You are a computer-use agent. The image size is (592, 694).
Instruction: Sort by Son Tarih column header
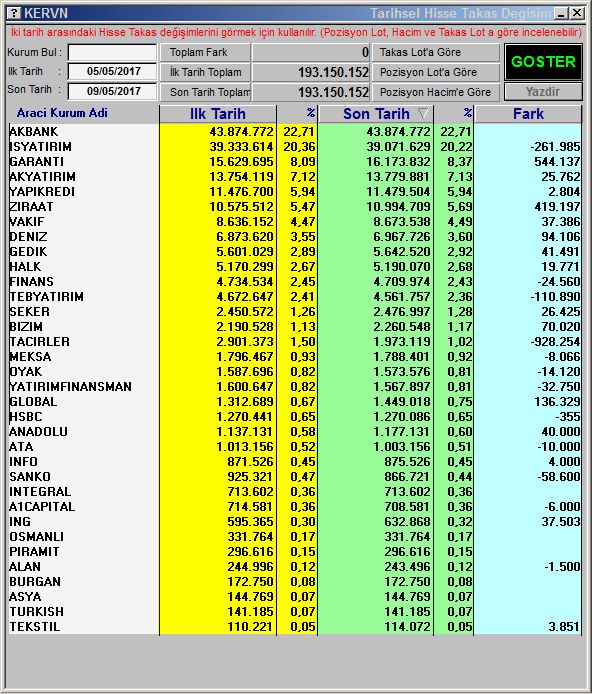tap(376, 114)
